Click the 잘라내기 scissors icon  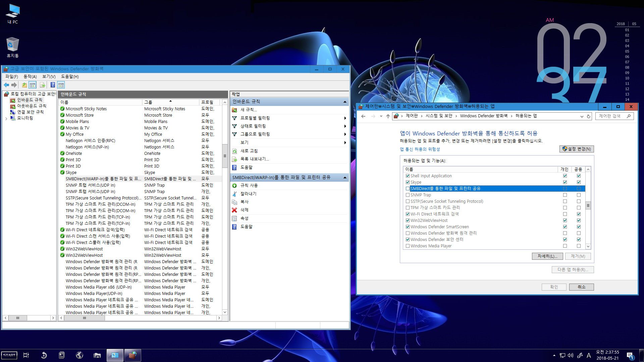[x=234, y=194]
